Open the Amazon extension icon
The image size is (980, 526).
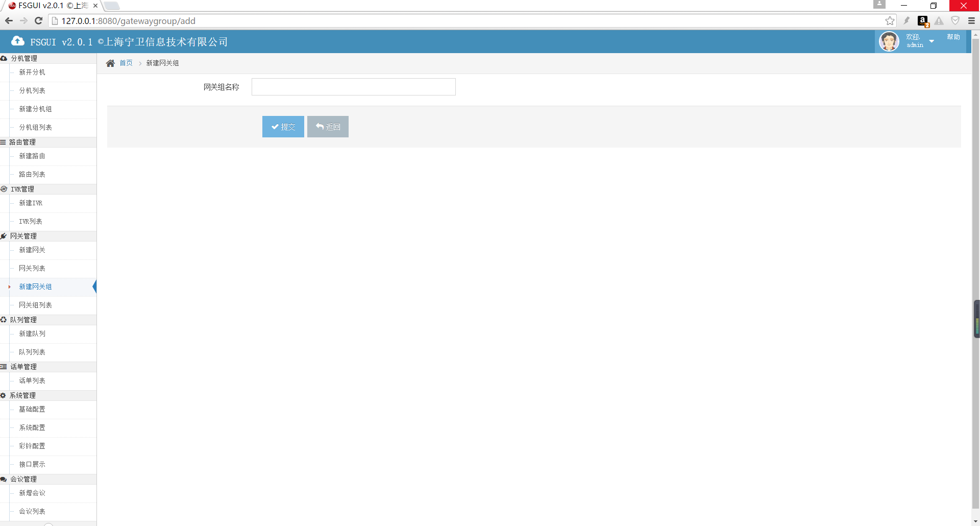coord(922,21)
